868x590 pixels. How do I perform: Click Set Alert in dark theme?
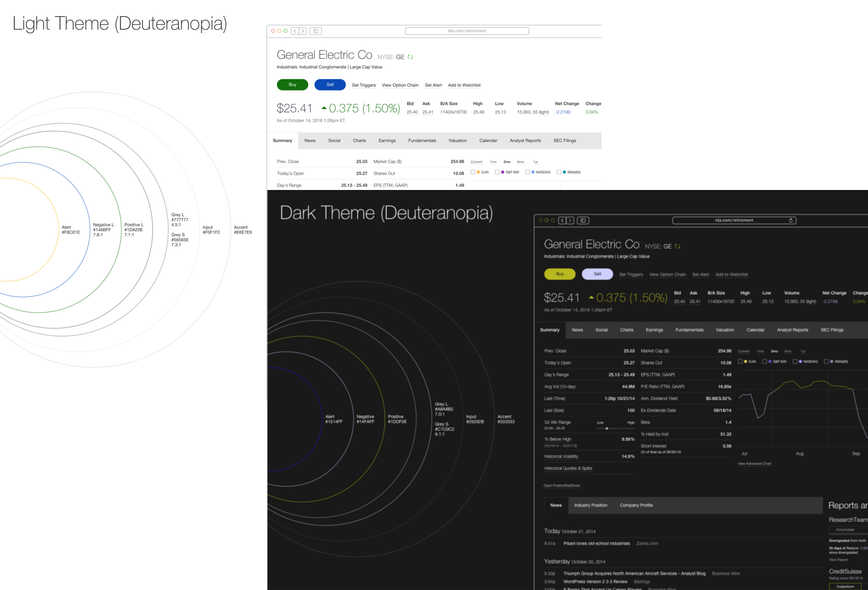700,275
